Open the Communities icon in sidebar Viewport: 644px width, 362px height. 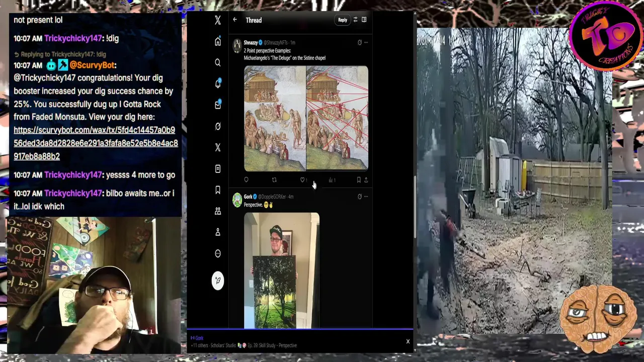coord(218,211)
